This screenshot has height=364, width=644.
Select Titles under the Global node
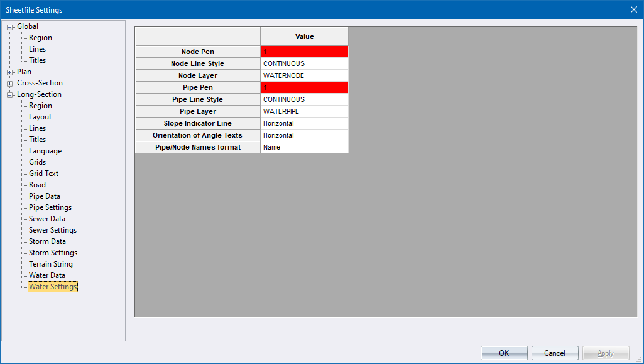pyautogui.click(x=37, y=60)
